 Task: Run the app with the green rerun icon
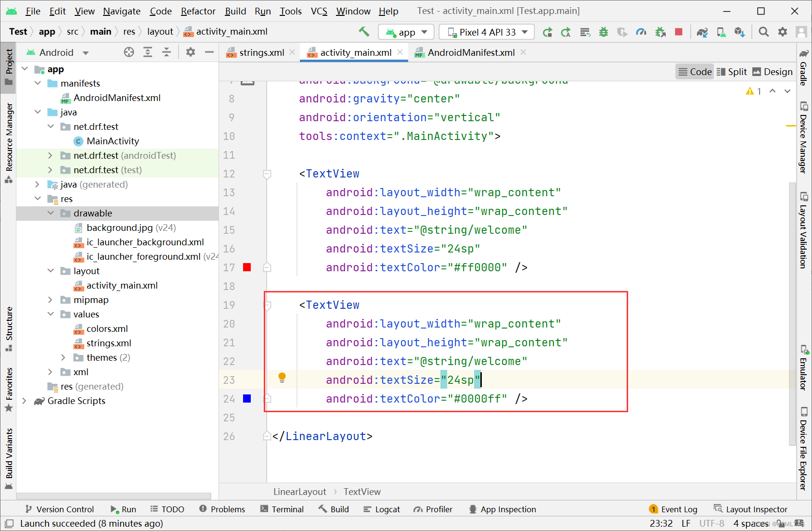[547, 32]
